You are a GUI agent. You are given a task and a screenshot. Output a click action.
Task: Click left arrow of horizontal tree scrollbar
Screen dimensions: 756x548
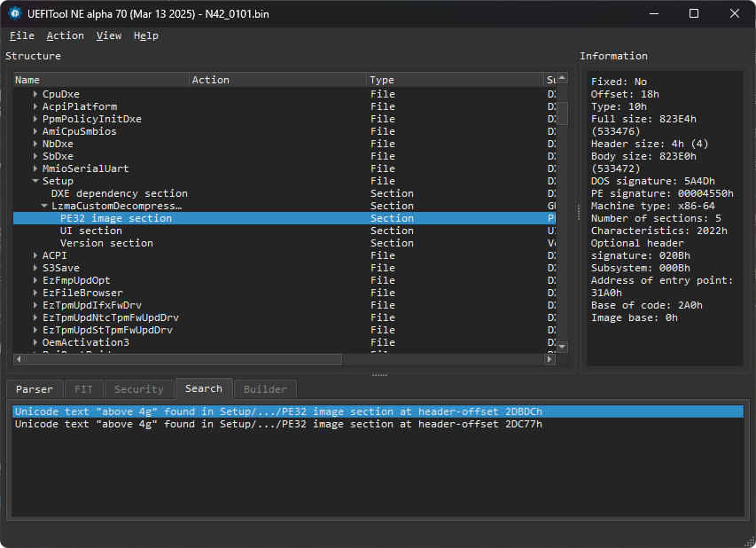point(19,359)
